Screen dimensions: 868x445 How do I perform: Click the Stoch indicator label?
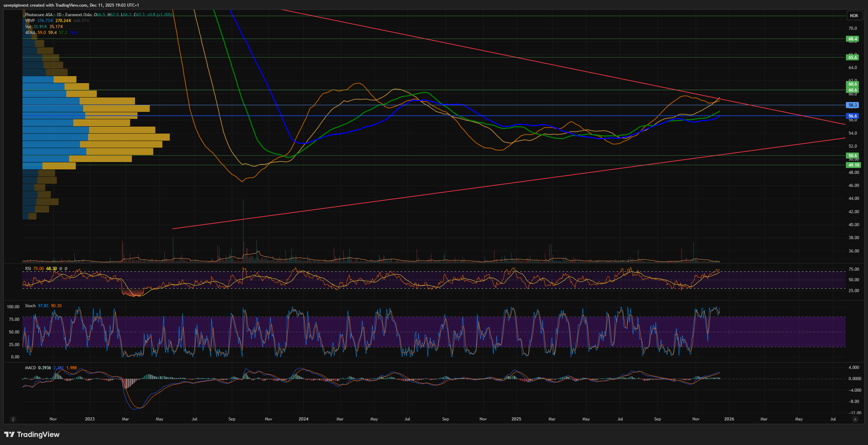[30, 306]
